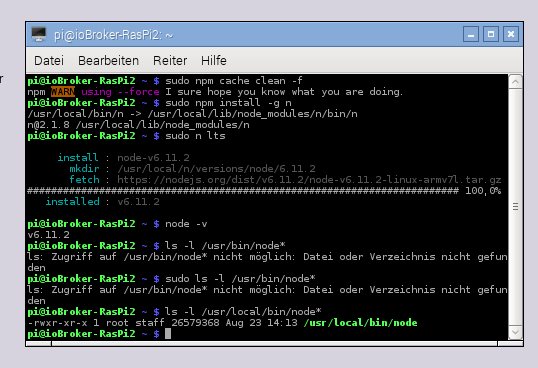Maximize the terminal window
The width and height of the screenshot is (538, 368).
tap(491, 34)
